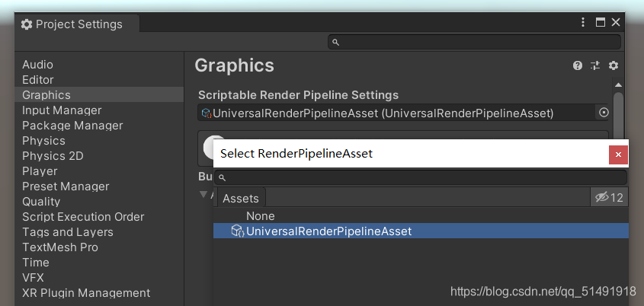Close the Project Settings window
Viewport: 644px width, 306px height.
click(616, 22)
